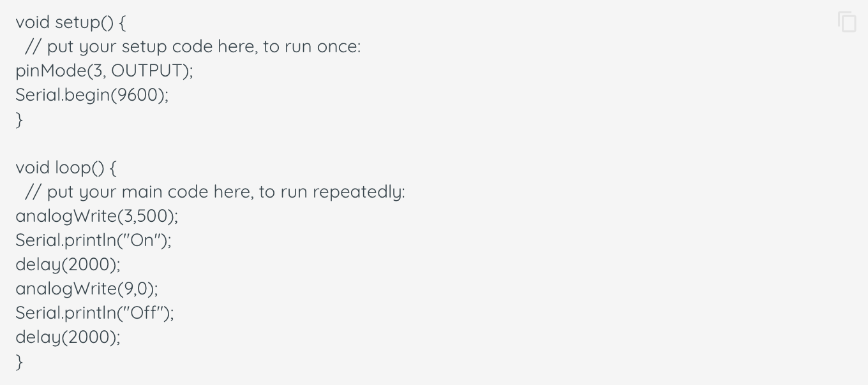Click the last delay(2000); line

click(x=68, y=337)
